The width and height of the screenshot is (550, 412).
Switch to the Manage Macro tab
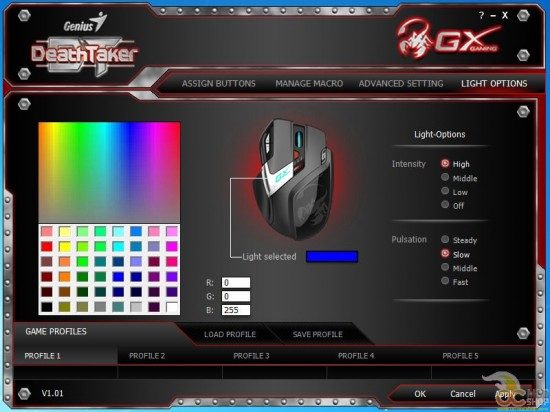pyautogui.click(x=309, y=83)
